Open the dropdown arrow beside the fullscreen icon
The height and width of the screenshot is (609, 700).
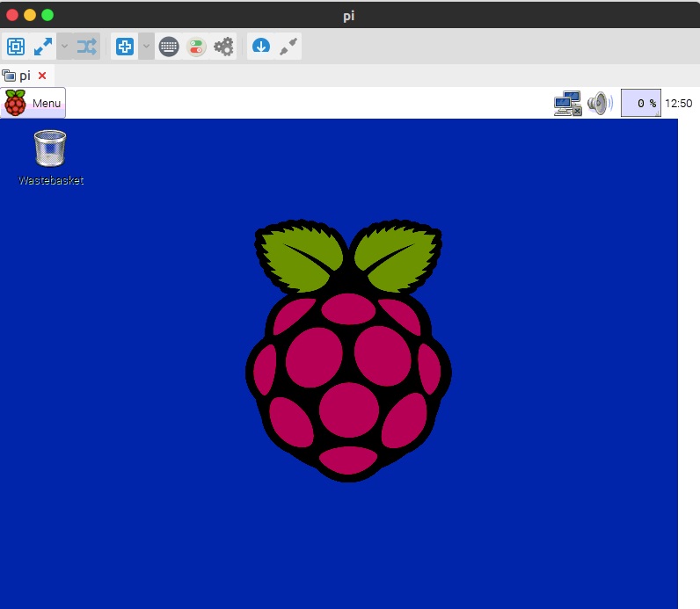coord(65,47)
